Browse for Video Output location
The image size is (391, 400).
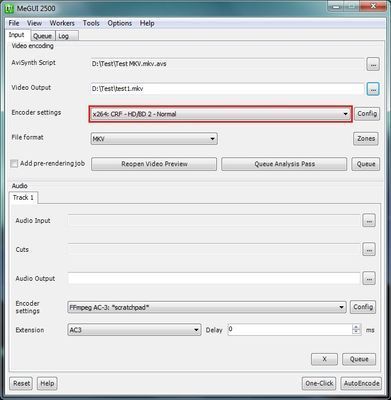point(373,89)
